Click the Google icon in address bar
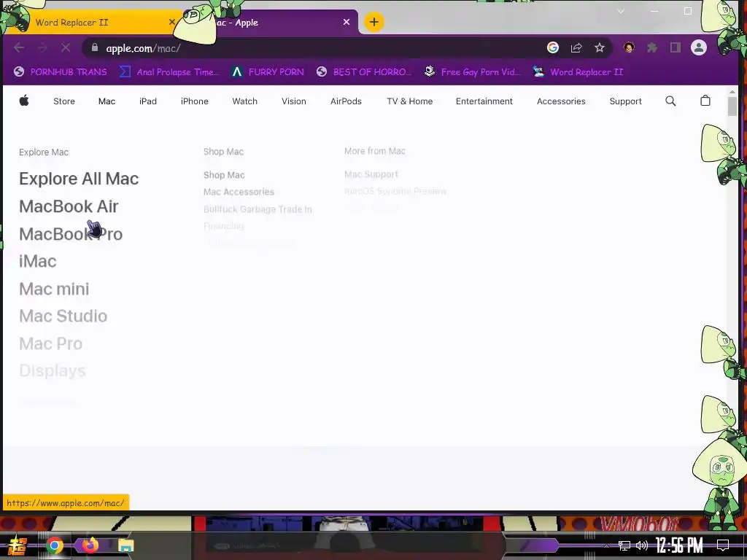The image size is (747, 560). pos(553,47)
